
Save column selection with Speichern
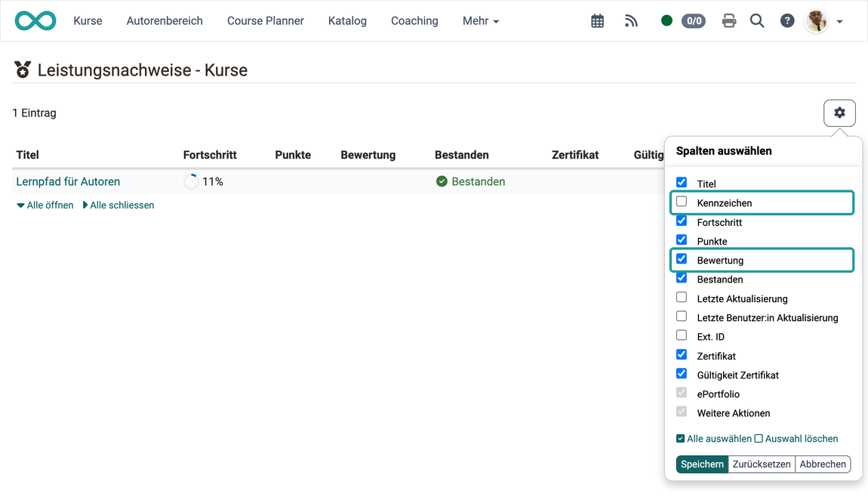click(702, 465)
